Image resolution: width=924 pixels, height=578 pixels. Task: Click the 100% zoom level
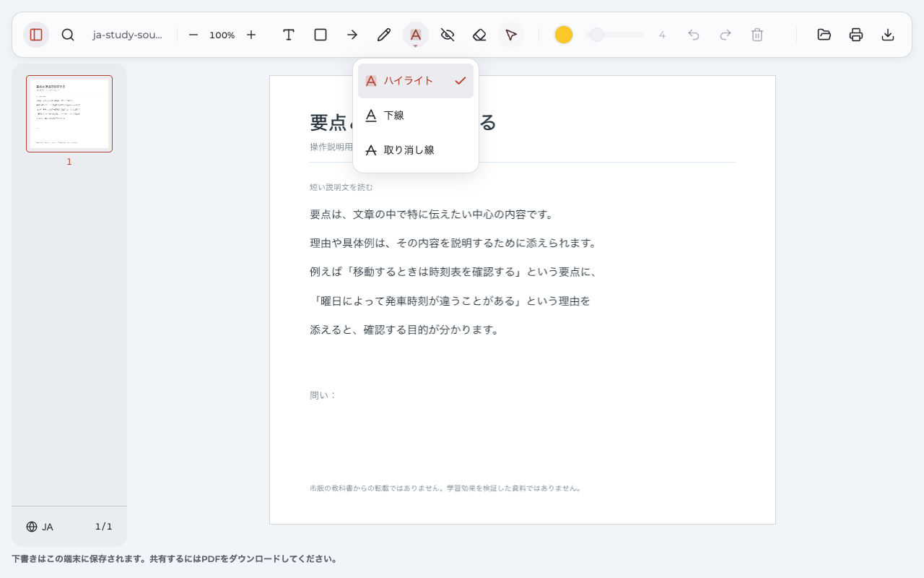coord(222,35)
